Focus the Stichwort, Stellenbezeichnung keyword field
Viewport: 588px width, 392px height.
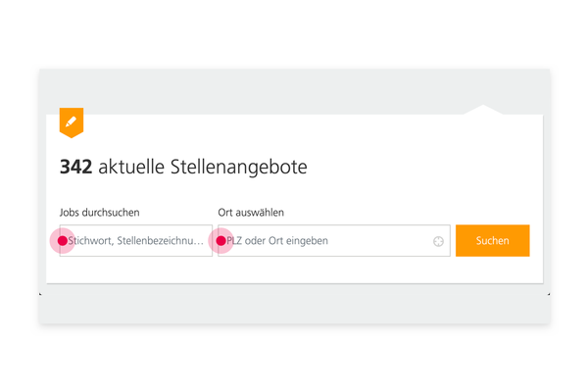coord(136,240)
